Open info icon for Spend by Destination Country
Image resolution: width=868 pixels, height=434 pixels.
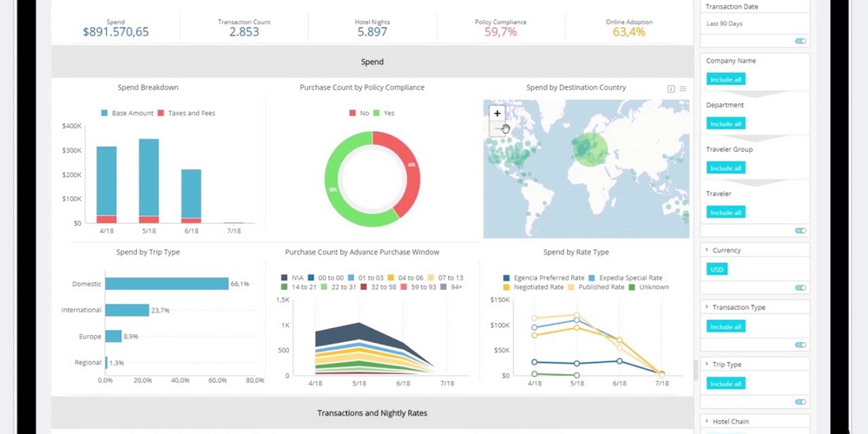click(x=671, y=89)
